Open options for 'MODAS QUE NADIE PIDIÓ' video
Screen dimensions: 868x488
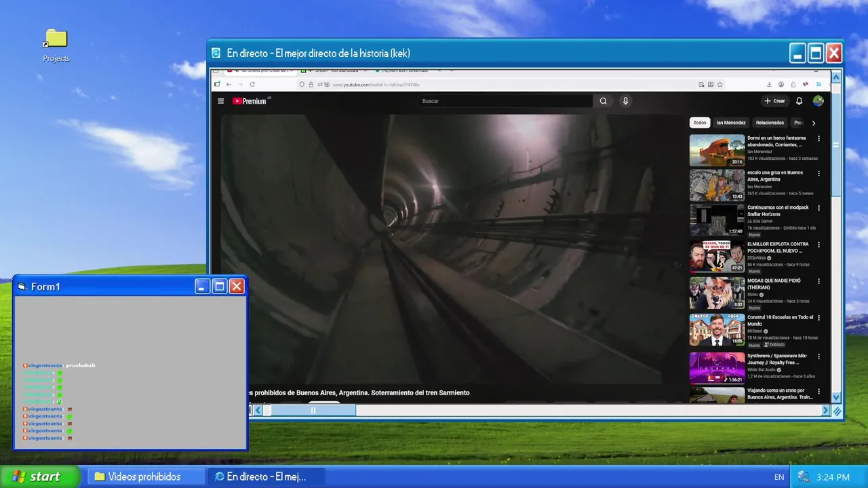[x=818, y=281]
